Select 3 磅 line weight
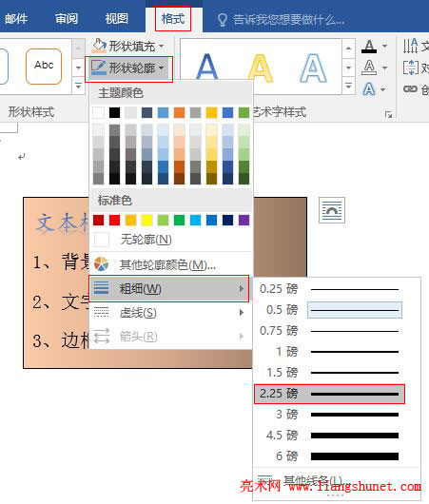The height and width of the screenshot is (504, 429). tap(329, 415)
